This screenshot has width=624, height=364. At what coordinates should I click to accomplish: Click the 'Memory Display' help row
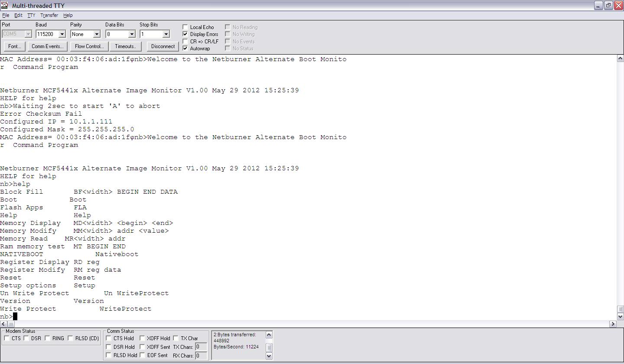[87, 223]
